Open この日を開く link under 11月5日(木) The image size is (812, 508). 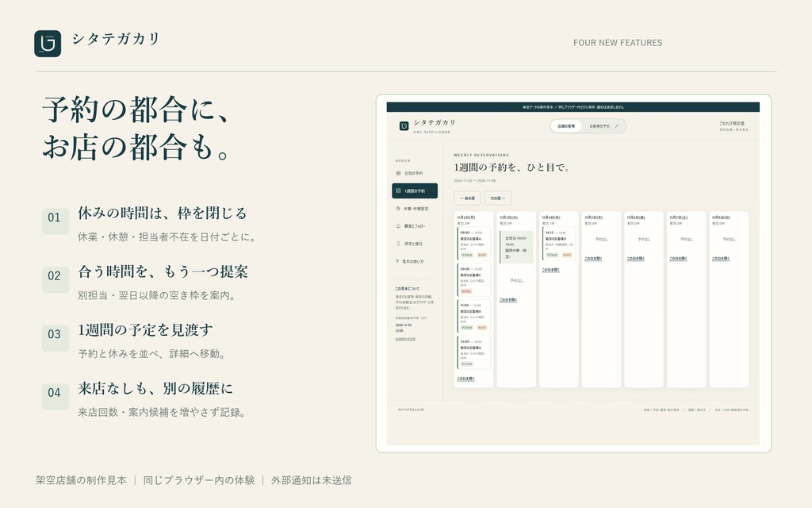pos(593,259)
